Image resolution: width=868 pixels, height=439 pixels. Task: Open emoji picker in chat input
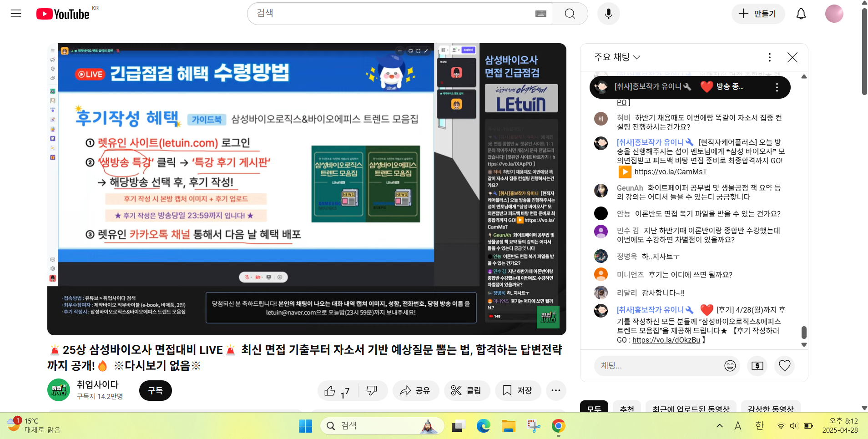(730, 366)
